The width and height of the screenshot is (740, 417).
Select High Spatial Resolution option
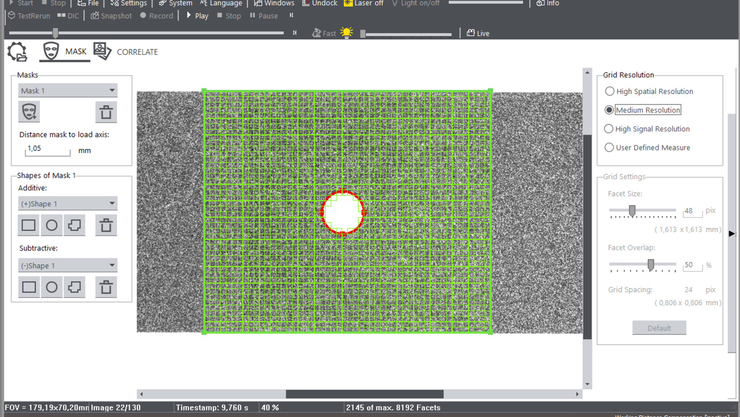[611, 92]
